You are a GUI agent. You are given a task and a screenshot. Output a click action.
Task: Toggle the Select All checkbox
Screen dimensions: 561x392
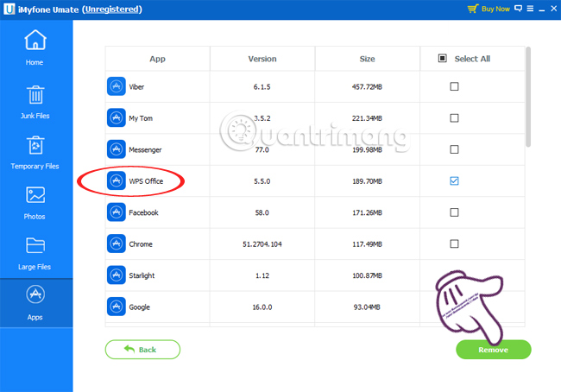[443, 59]
